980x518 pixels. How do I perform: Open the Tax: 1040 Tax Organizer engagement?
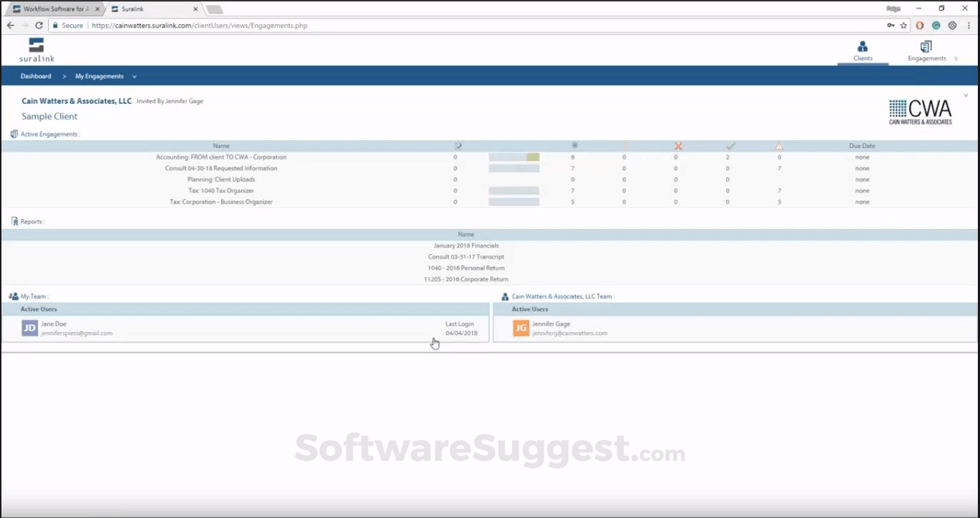(220, 190)
